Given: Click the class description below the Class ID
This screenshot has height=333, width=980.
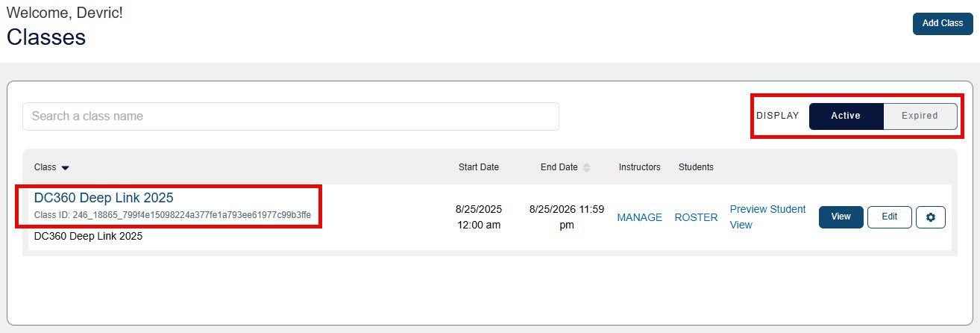Looking at the screenshot, I should 88,236.
